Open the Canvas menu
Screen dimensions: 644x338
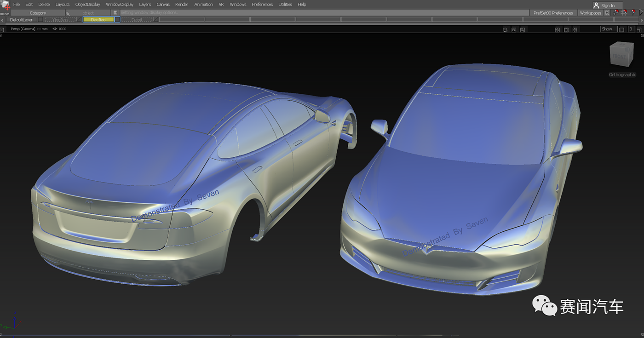click(x=163, y=4)
